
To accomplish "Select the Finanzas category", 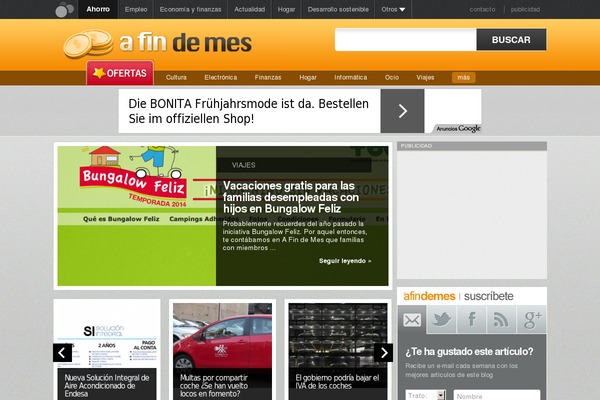I will tap(268, 78).
